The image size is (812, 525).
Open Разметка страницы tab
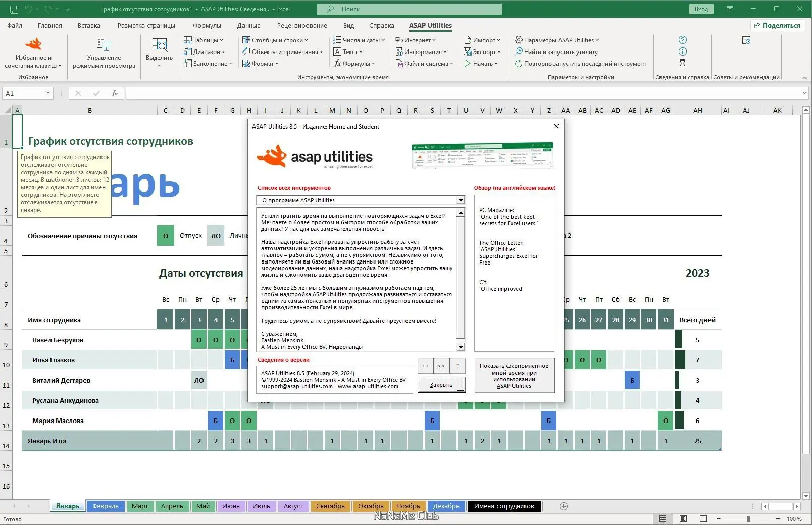[146, 25]
